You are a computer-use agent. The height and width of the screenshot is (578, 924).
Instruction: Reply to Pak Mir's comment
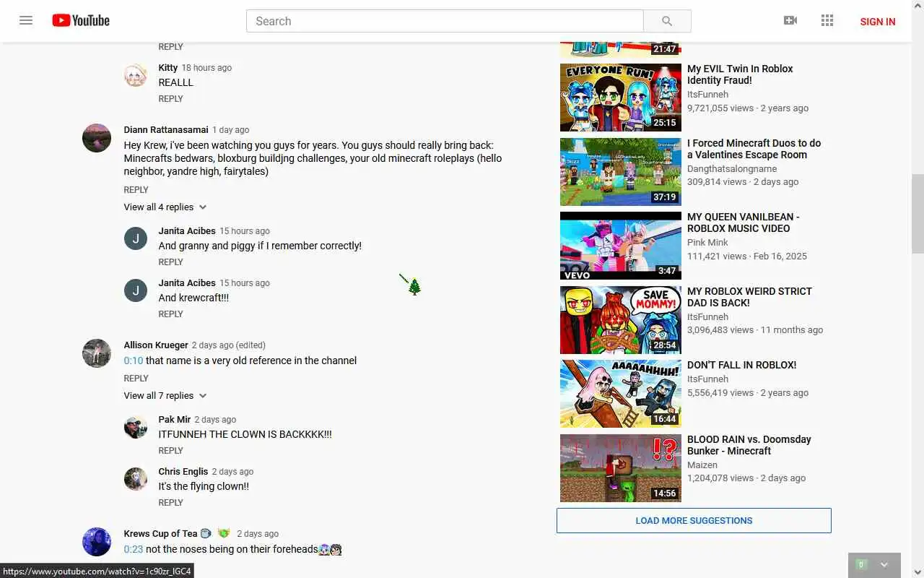pos(171,451)
